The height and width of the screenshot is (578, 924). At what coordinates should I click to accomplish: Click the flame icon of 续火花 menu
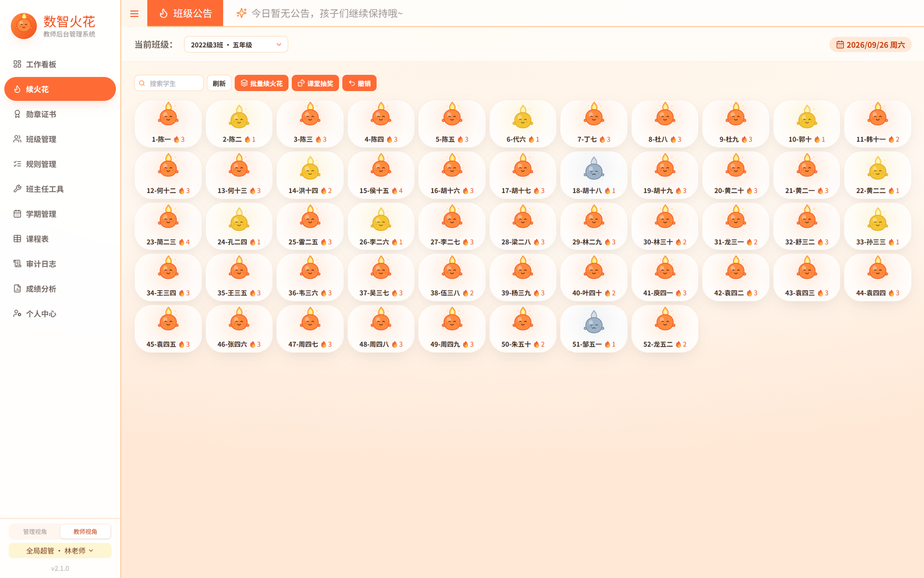click(x=17, y=89)
